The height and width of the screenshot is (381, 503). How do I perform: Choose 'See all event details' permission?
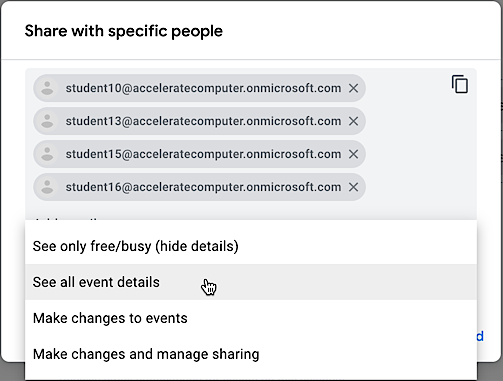(251, 282)
